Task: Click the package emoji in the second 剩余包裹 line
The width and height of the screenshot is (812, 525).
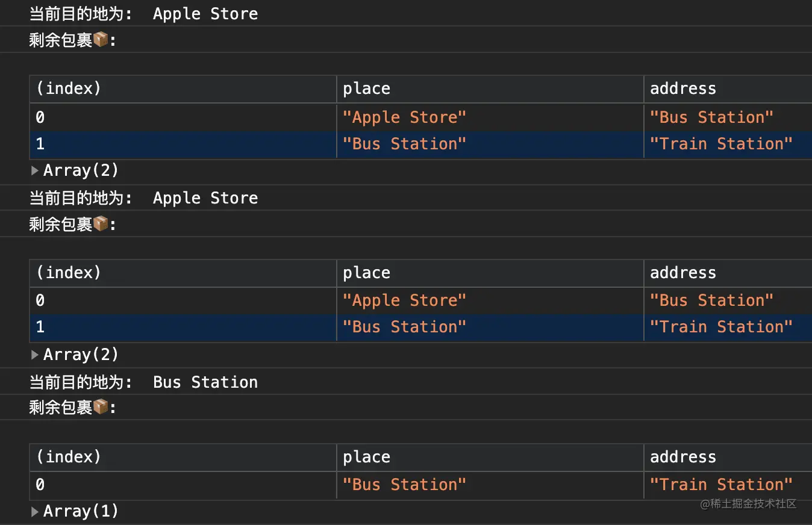Action: tap(101, 224)
